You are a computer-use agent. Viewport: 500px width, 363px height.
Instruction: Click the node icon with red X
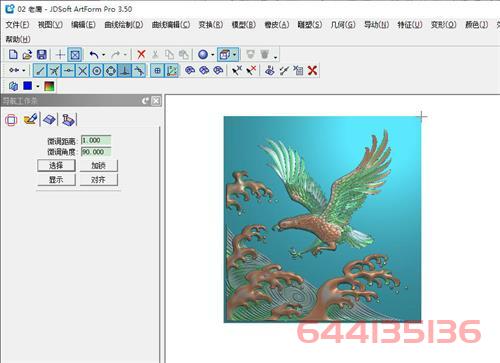[x=251, y=70]
